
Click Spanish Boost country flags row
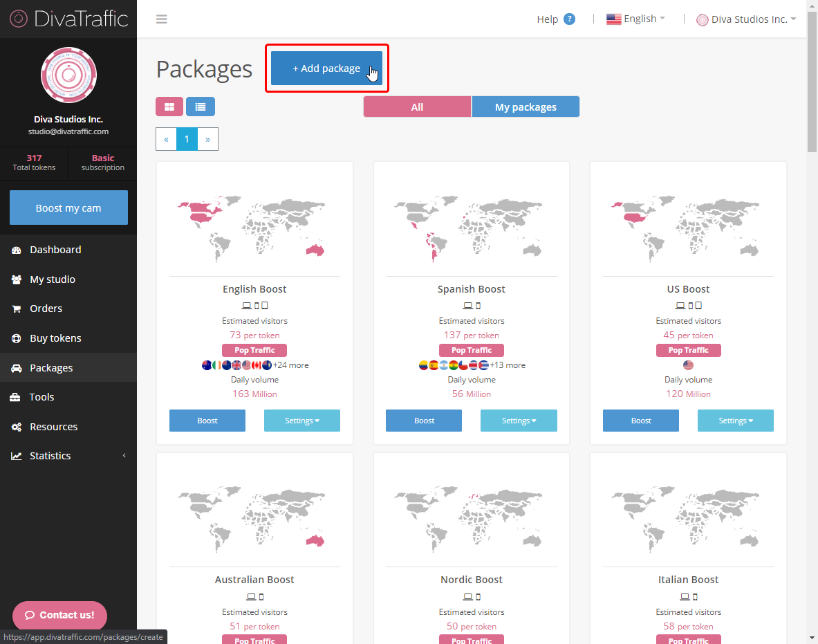click(x=454, y=365)
